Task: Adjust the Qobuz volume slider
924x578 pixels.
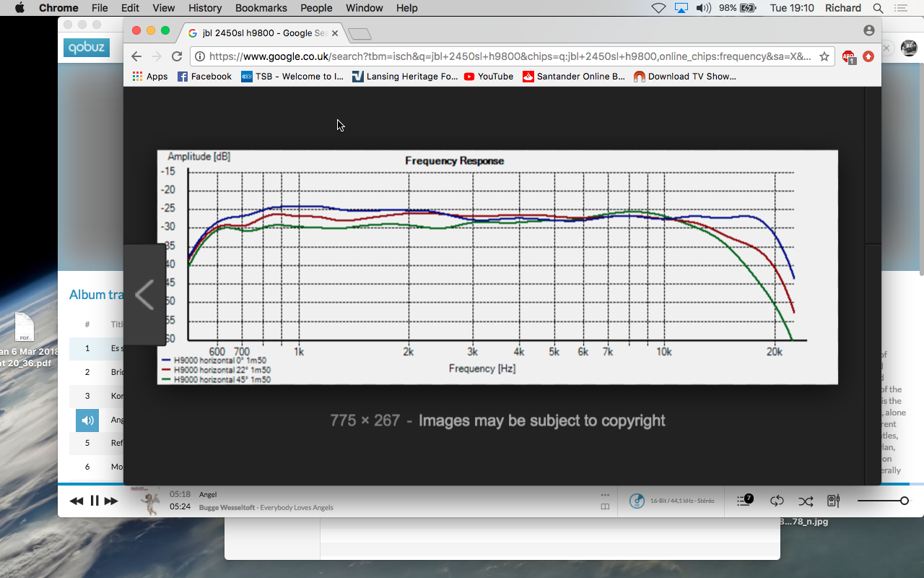Action: click(883, 501)
